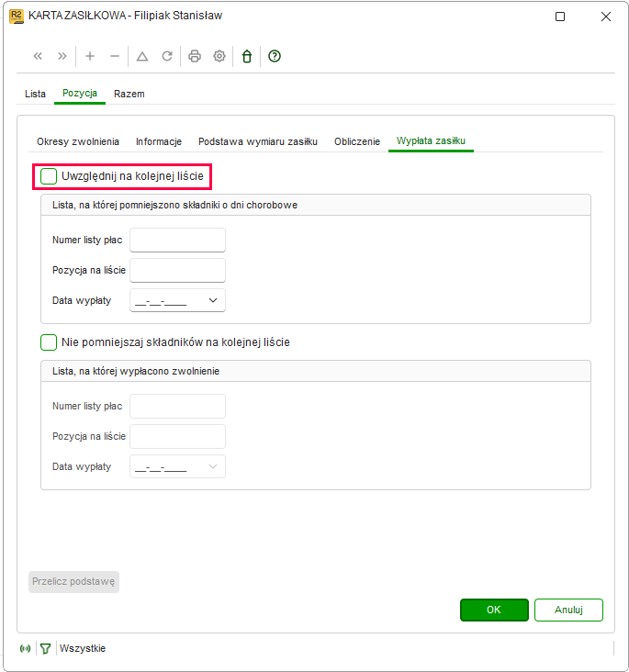Expand the first Data wypłaty date dropdown
This screenshot has height=672, width=629.
213,300
